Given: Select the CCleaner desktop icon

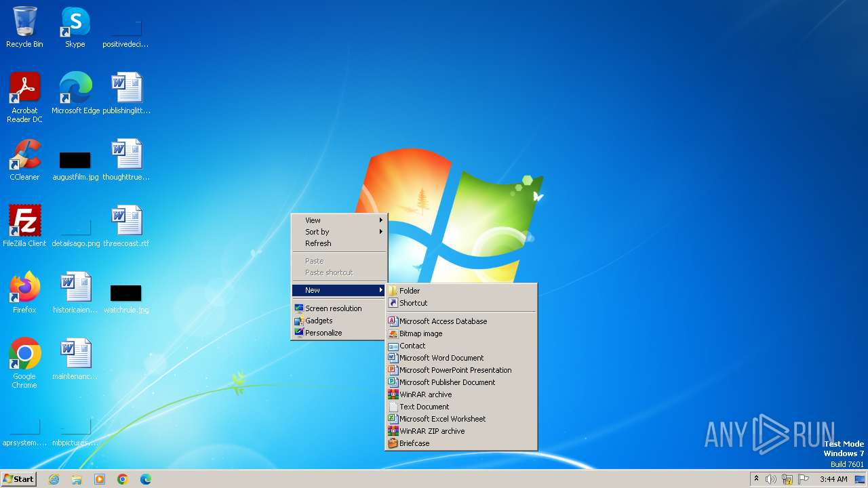Looking at the screenshot, I should click(x=24, y=160).
